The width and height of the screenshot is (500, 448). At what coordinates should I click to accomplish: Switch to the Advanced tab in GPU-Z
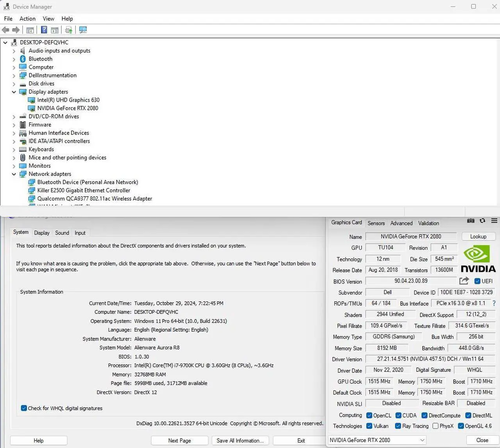401,223
